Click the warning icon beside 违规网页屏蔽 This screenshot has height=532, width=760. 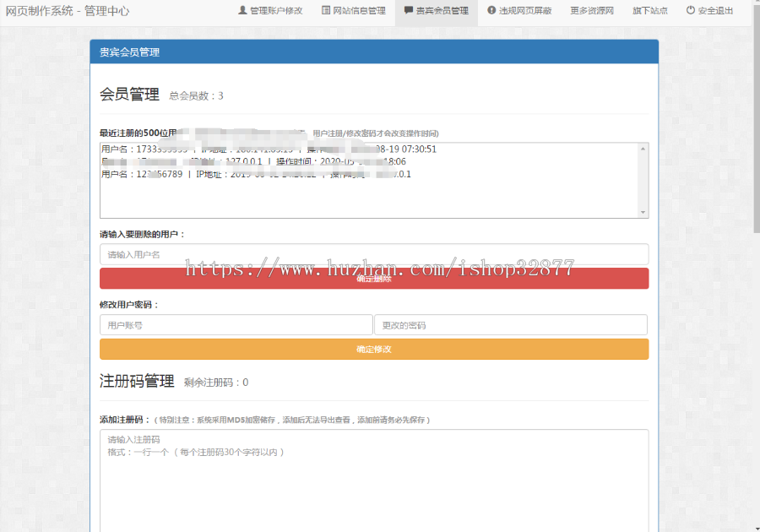pyautogui.click(x=491, y=10)
